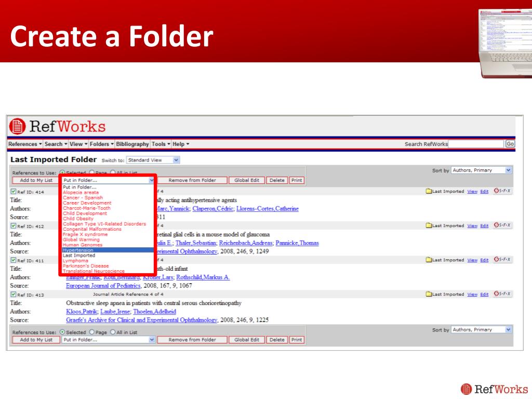532x399 pixels.
Task: Click the folder icon for Ref ID 411
Action: pyautogui.click(x=429, y=260)
